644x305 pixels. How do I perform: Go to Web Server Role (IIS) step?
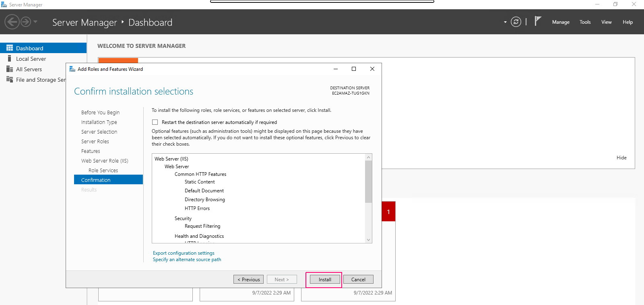click(x=105, y=161)
